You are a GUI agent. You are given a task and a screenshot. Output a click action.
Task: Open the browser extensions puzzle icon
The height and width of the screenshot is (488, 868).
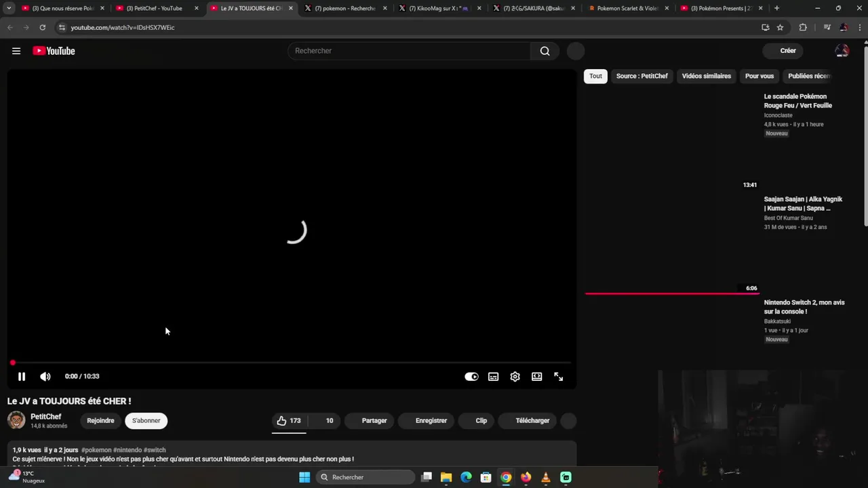coord(803,28)
